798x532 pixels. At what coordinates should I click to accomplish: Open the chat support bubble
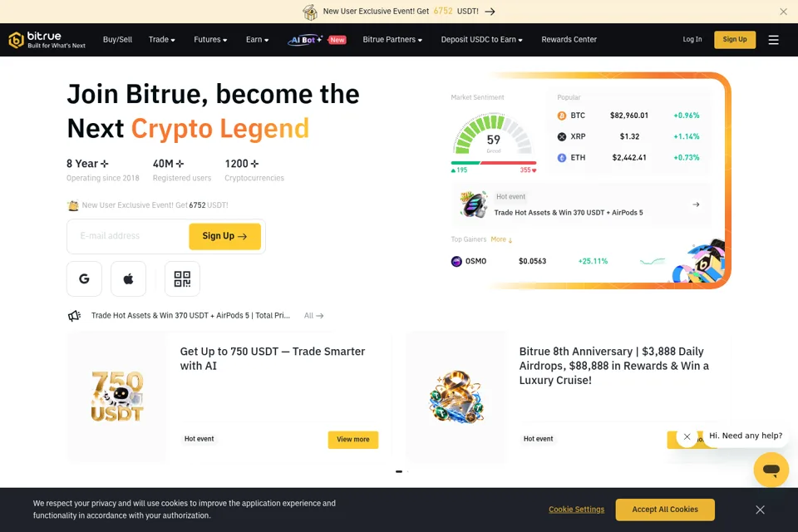[x=771, y=470]
